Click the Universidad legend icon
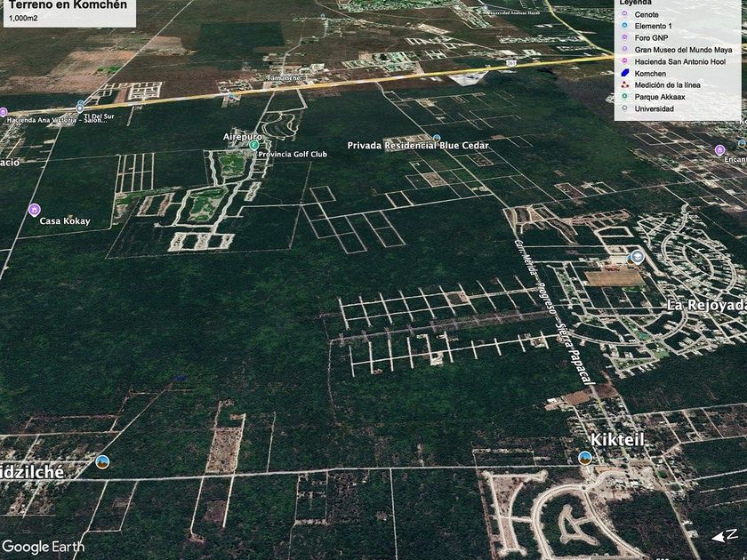This screenshot has height=560, width=747. (x=625, y=108)
